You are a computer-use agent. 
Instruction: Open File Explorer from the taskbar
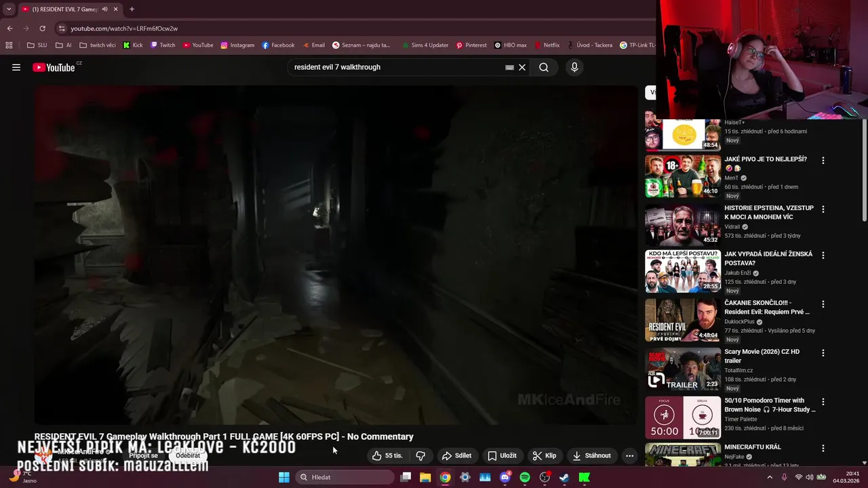(425, 477)
